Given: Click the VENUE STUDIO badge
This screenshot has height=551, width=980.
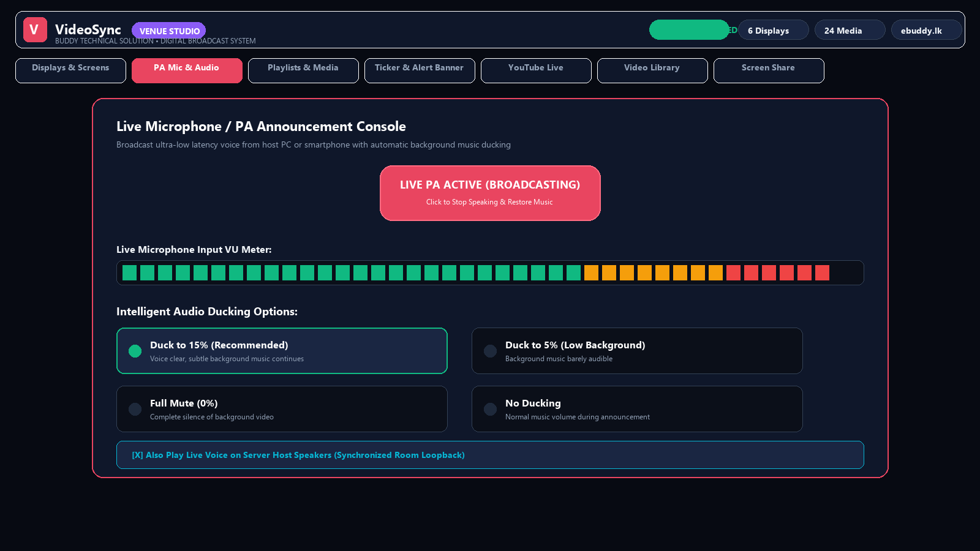Looking at the screenshot, I should pos(169,31).
